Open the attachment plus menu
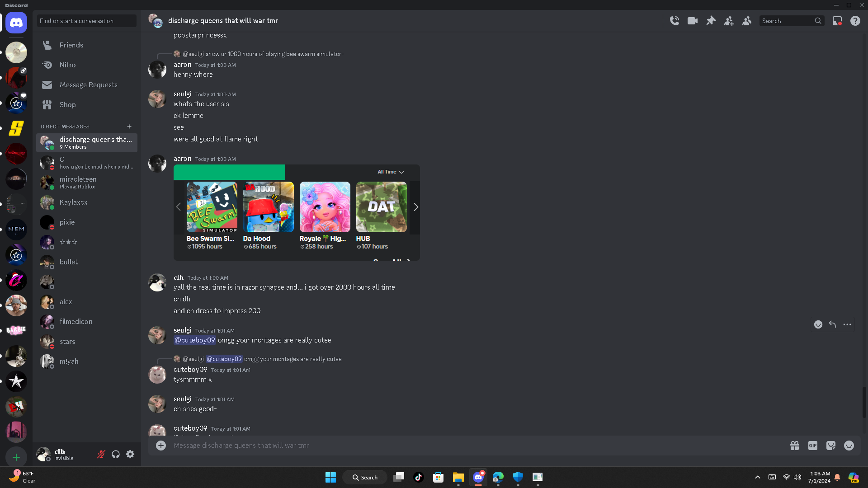868x488 pixels. (x=161, y=446)
